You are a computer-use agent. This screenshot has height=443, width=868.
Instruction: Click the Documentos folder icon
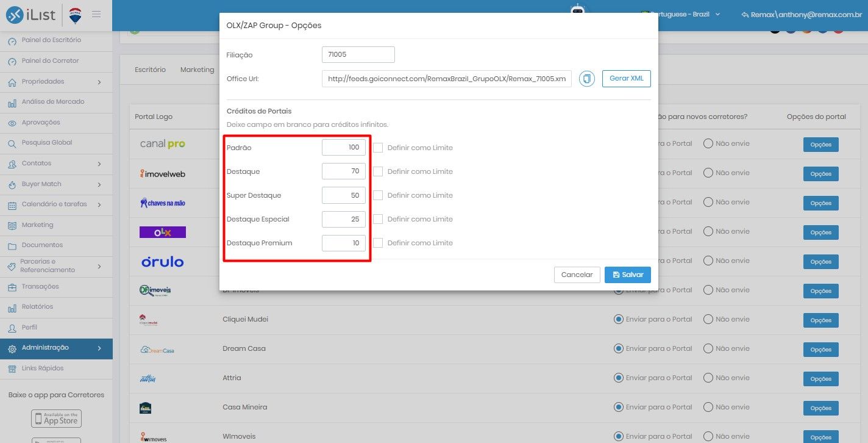click(x=12, y=246)
